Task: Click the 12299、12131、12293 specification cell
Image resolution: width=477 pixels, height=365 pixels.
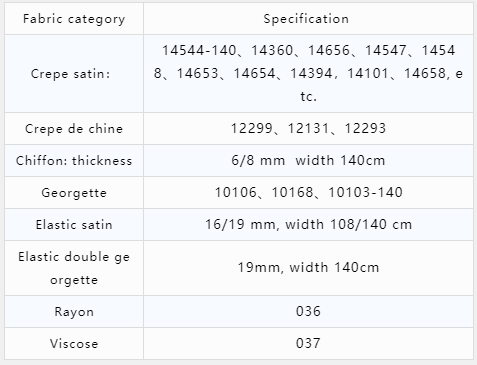Action: tap(308, 129)
